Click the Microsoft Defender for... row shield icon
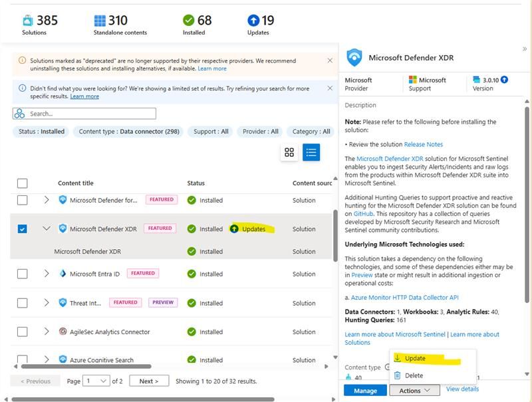Screen dimensions: 532x402 coord(63,199)
